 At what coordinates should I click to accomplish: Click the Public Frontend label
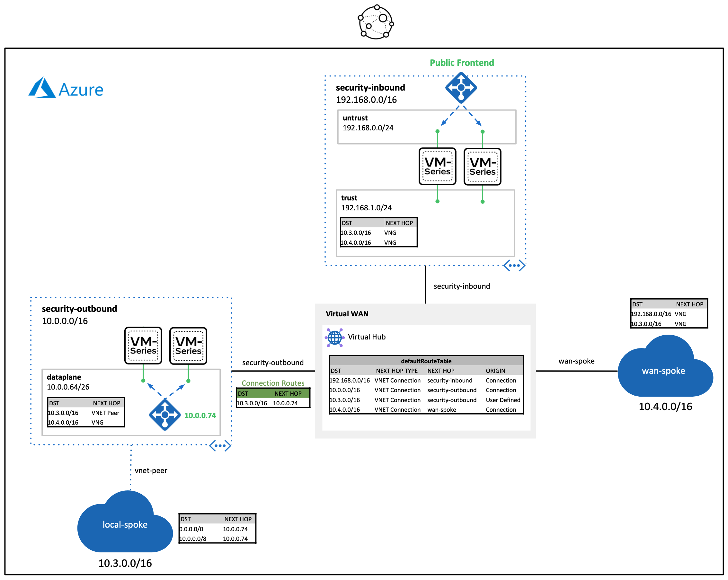[x=461, y=63]
